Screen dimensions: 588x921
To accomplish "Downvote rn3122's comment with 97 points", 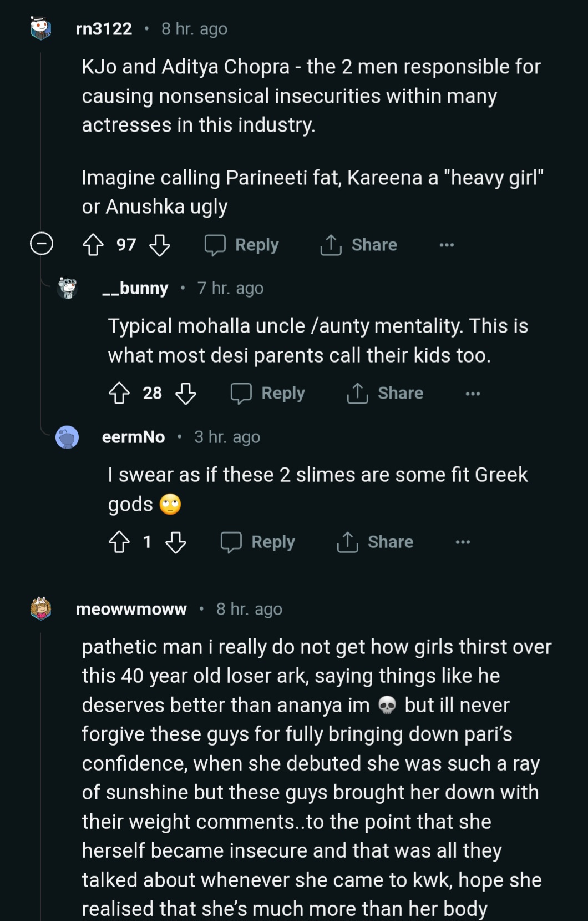I will [160, 245].
